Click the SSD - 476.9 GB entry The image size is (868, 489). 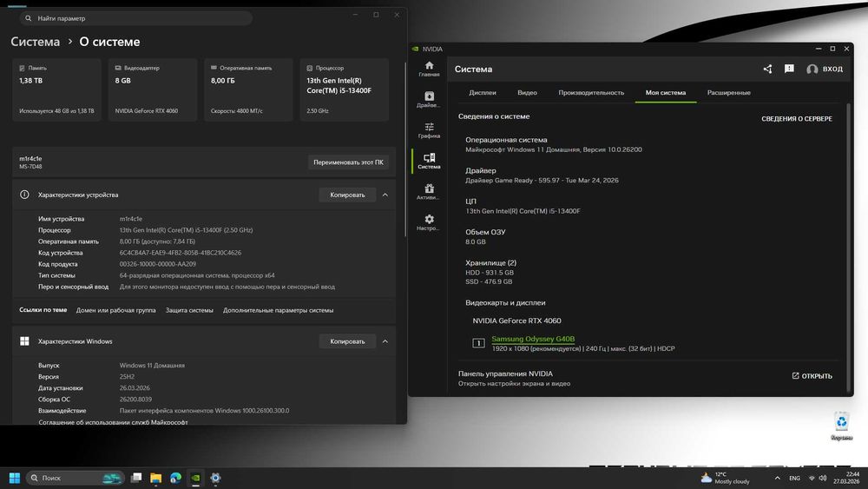coord(489,281)
